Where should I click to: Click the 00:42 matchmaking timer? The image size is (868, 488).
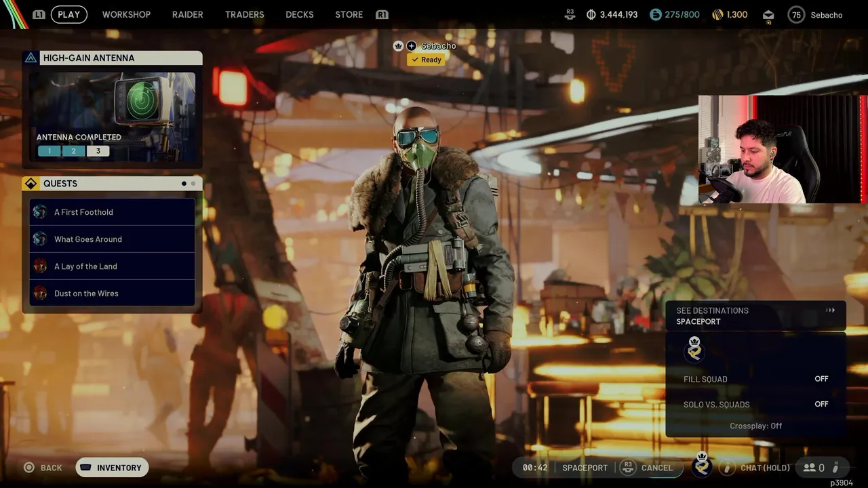[535, 468]
